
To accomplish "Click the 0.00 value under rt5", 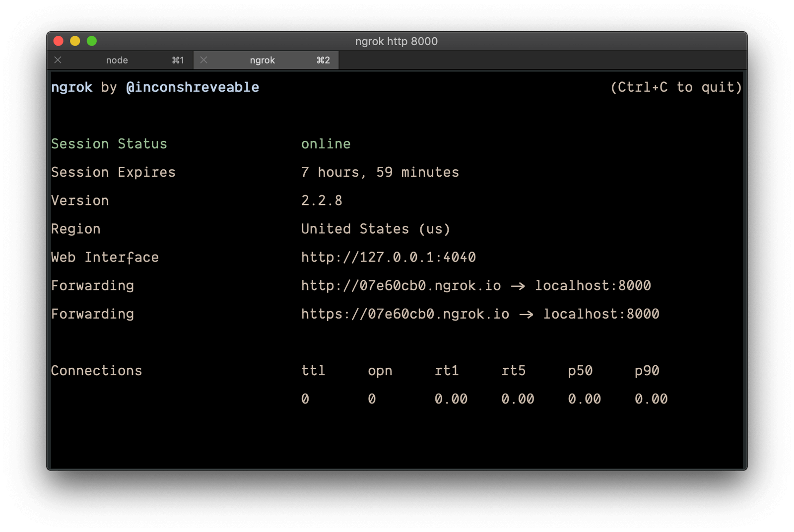I will (x=518, y=399).
